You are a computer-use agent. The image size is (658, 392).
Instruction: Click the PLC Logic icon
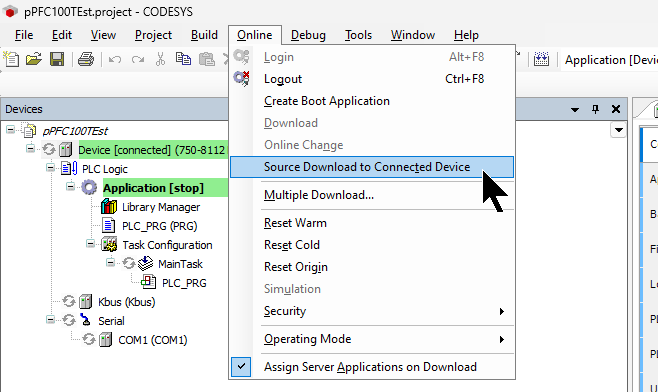click(x=69, y=169)
